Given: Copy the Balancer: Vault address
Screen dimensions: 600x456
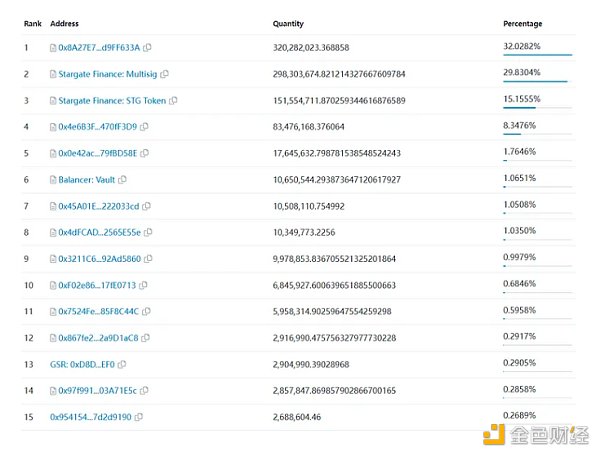Looking at the screenshot, I should (x=122, y=179).
